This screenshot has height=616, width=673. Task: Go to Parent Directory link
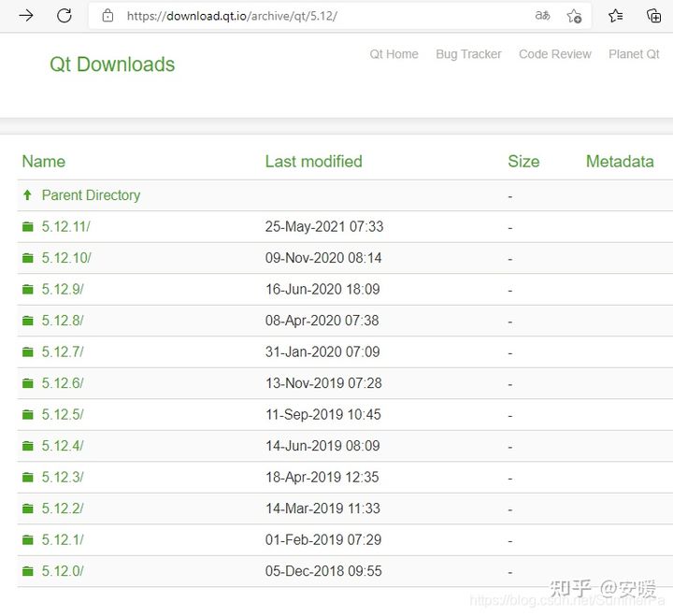(91, 195)
